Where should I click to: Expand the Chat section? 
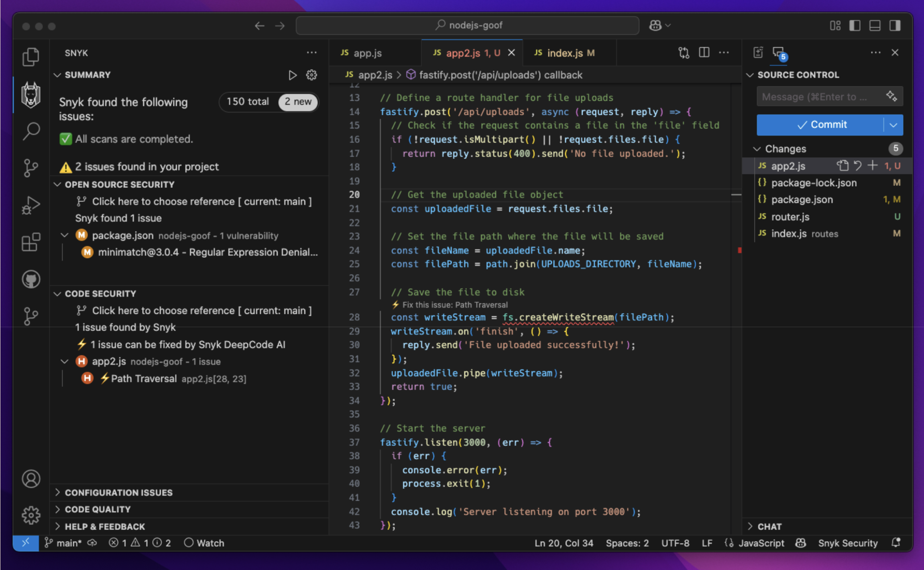(x=750, y=526)
